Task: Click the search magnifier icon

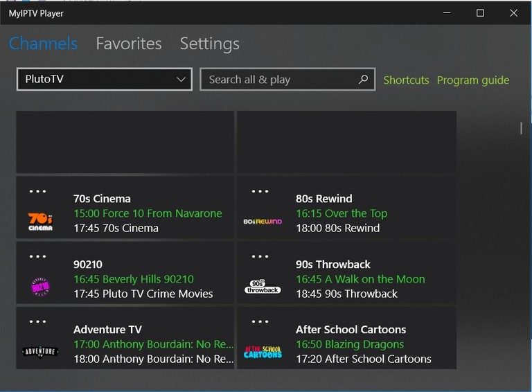Action: (363, 80)
